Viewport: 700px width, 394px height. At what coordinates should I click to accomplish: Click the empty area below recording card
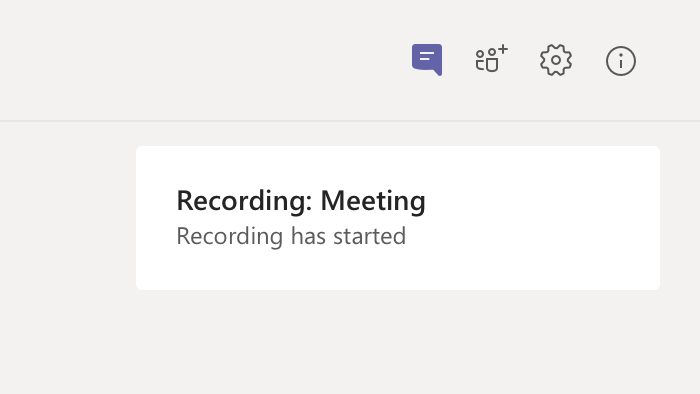(397, 341)
